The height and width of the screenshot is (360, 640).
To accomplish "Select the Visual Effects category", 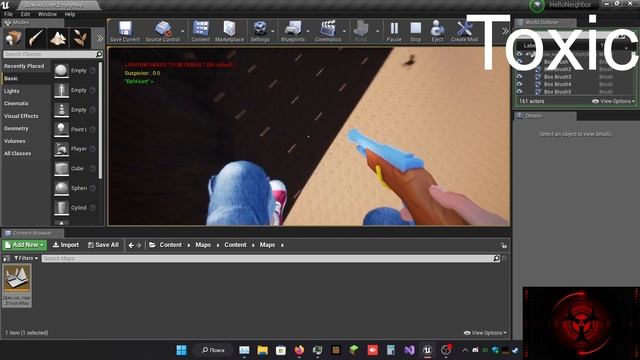I will (21, 116).
